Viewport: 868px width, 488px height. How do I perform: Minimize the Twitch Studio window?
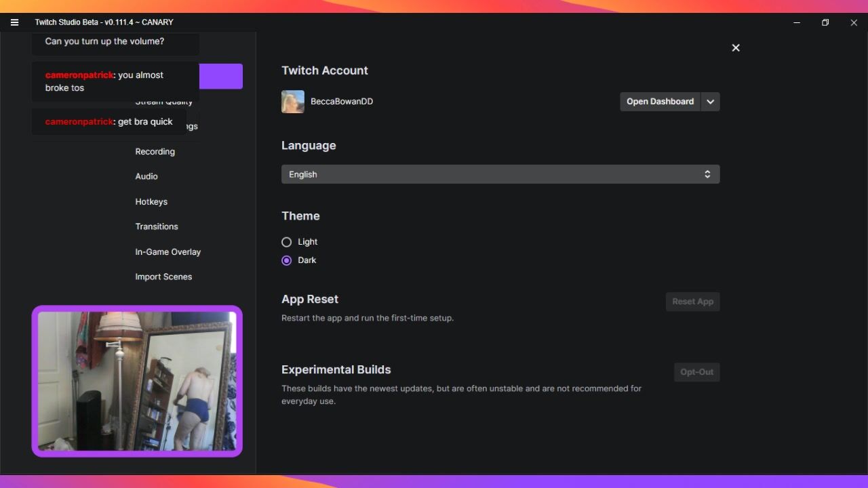tap(797, 22)
